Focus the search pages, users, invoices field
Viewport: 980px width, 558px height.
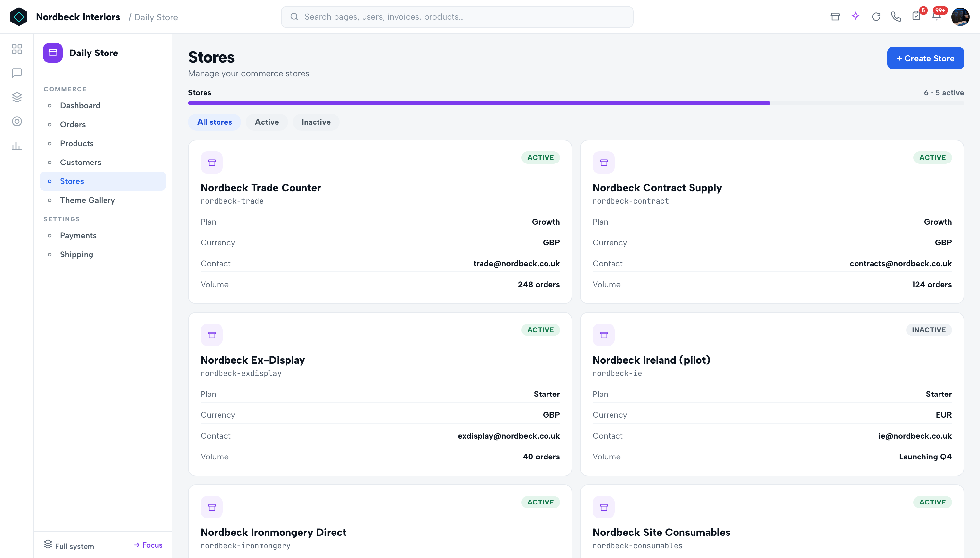[457, 17]
